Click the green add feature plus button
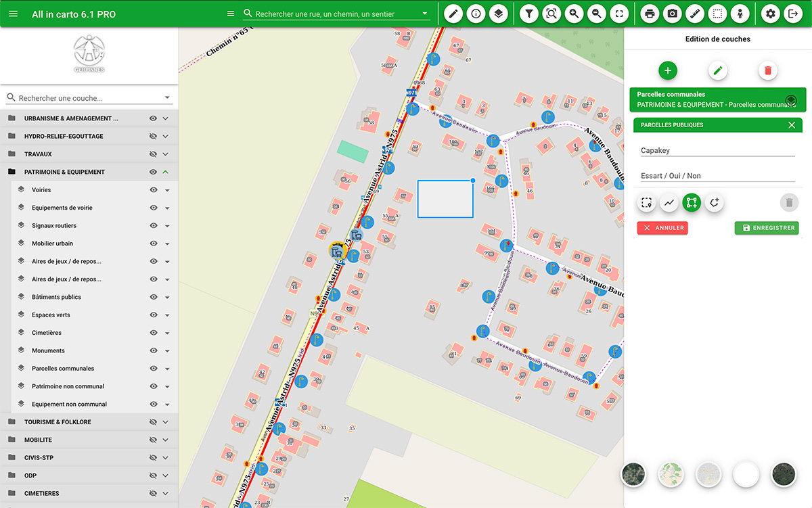812x508 pixels. tap(668, 70)
